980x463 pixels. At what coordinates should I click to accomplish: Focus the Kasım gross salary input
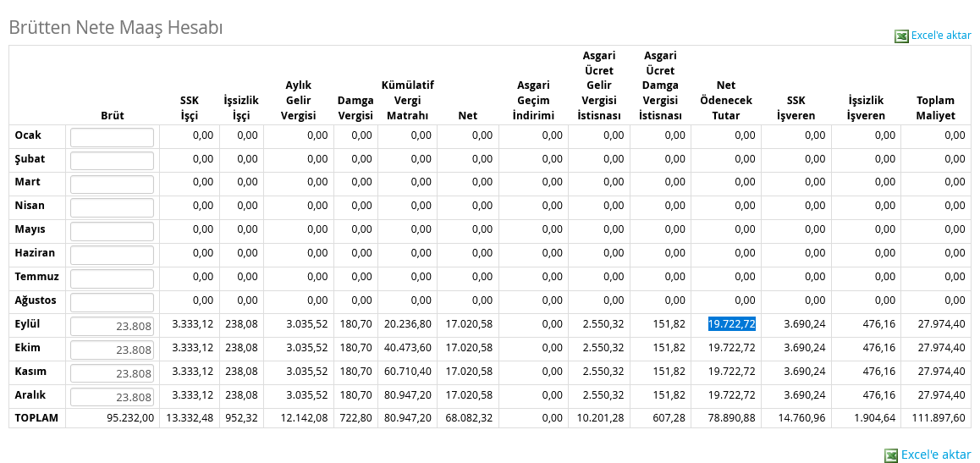pyautogui.click(x=112, y=373)
